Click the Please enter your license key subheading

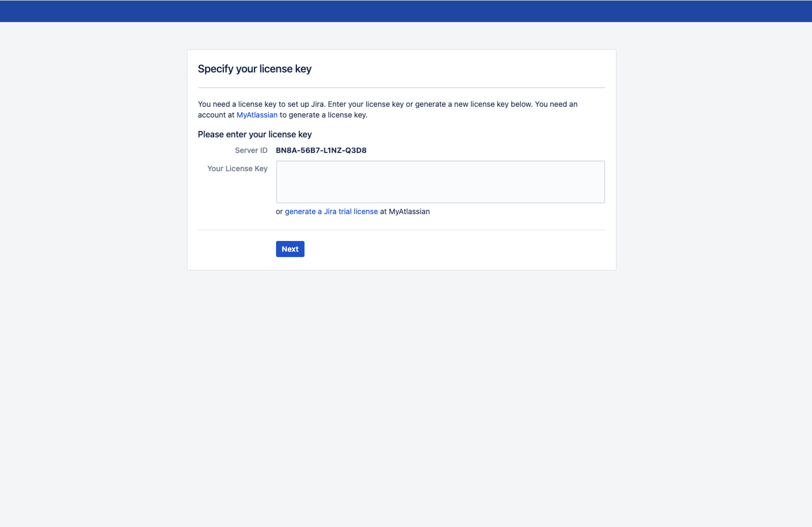pyautogui.click(x=255, y=134)
